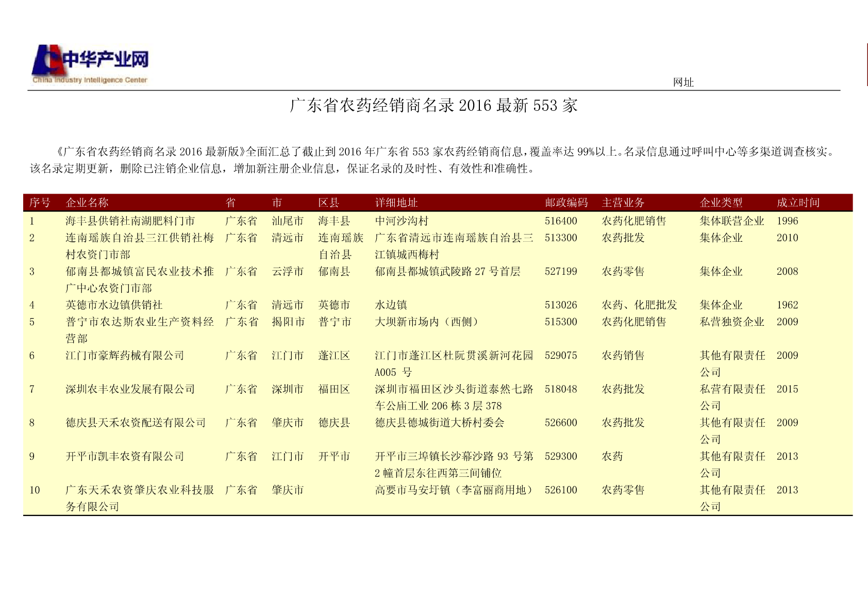Click city cell 揭阳市
The width and height of the screenshot is (868, 614).
click(x=288, y=322)
